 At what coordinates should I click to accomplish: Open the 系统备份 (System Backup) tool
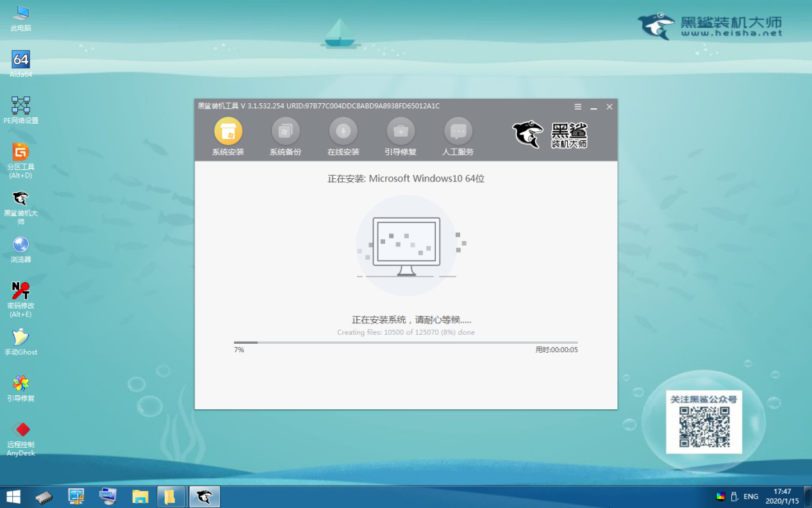coord(286,132)
